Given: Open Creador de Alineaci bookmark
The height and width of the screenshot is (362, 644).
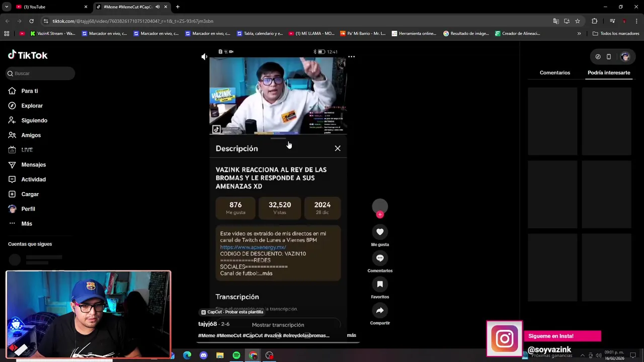Looking at the screenshot, I should tap(518, 34).
